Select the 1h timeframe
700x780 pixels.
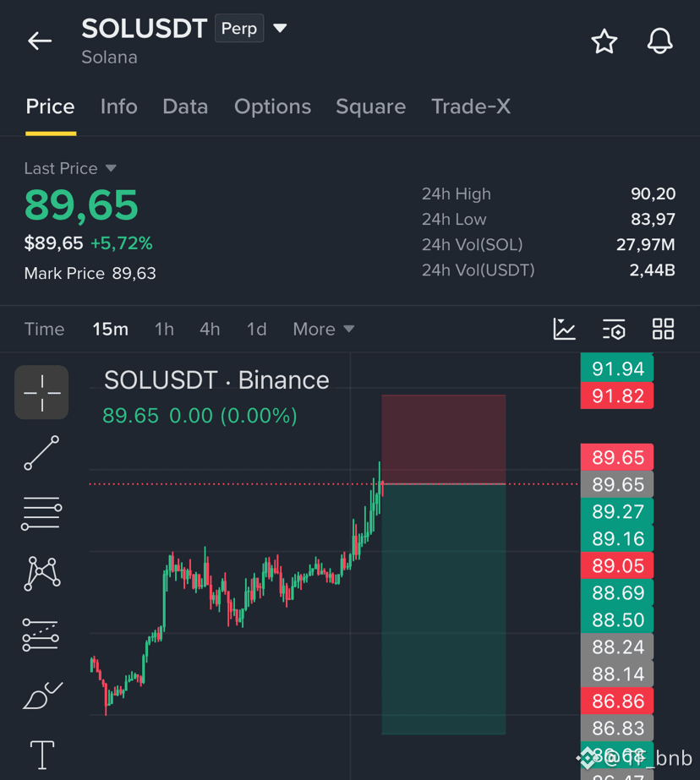point(164,330)
